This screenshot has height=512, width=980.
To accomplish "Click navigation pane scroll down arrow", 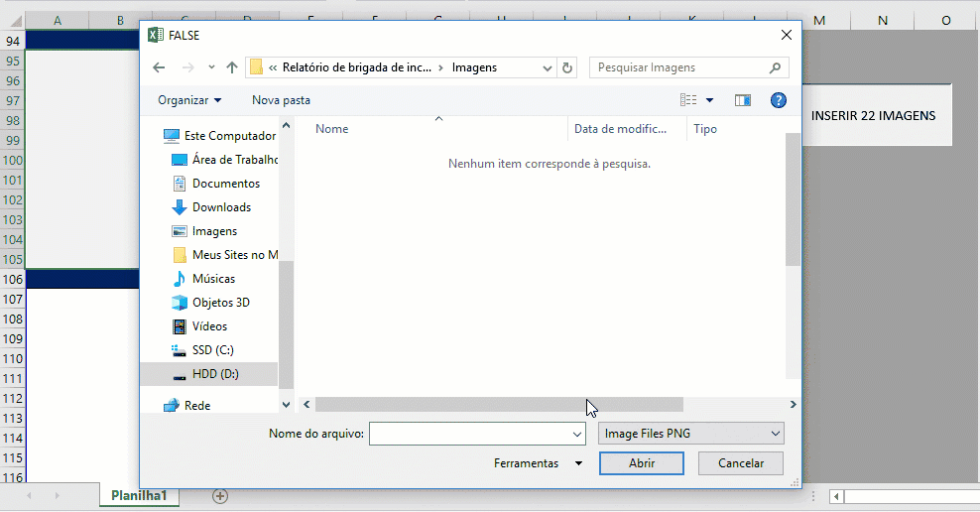I will coord(287,405).
